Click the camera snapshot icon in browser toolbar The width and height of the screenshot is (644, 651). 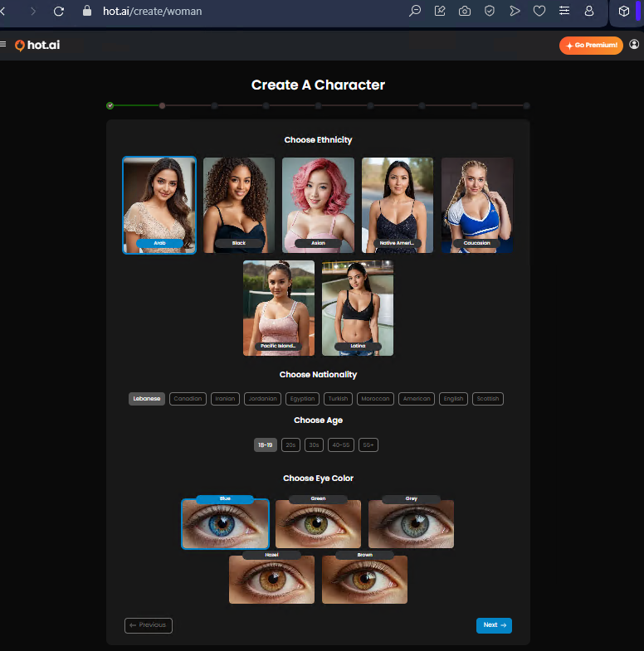coord(465,12)
